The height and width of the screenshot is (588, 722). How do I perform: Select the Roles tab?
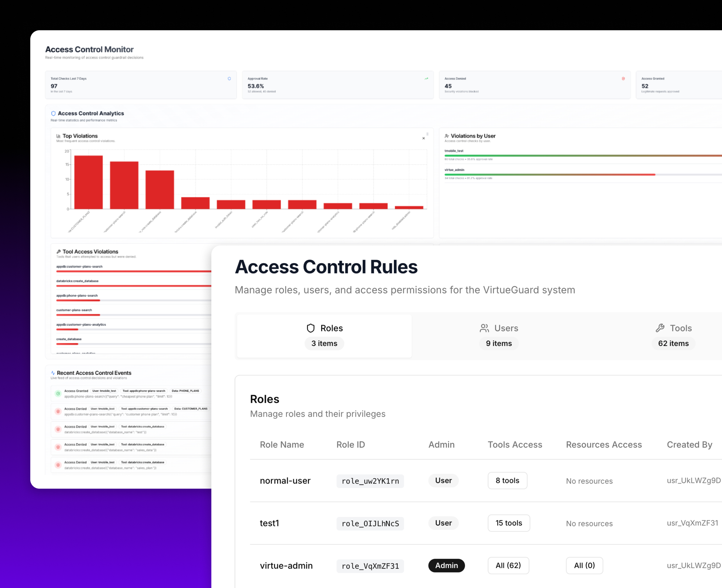(x=324, y=336)
